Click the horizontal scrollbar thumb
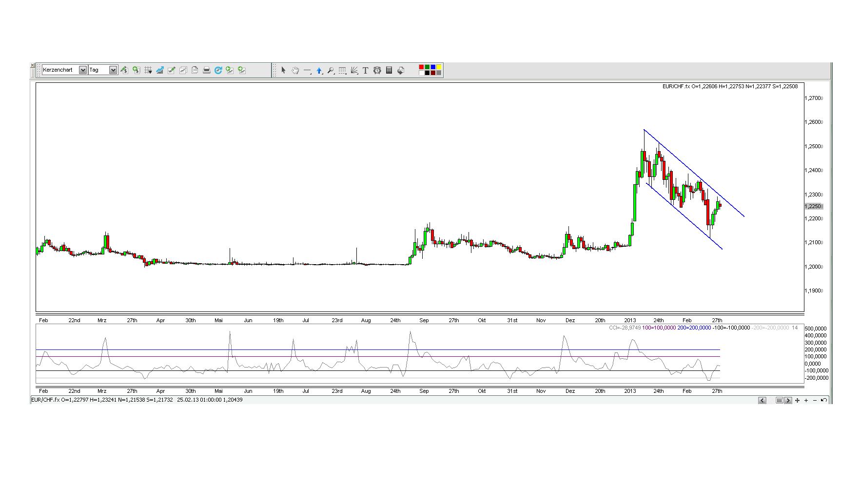 780,401
